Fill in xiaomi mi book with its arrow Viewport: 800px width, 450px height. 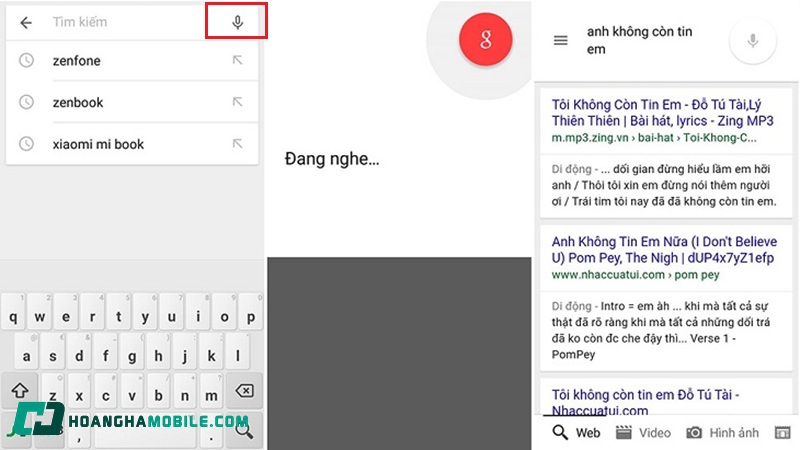click(x=237, y=144)
